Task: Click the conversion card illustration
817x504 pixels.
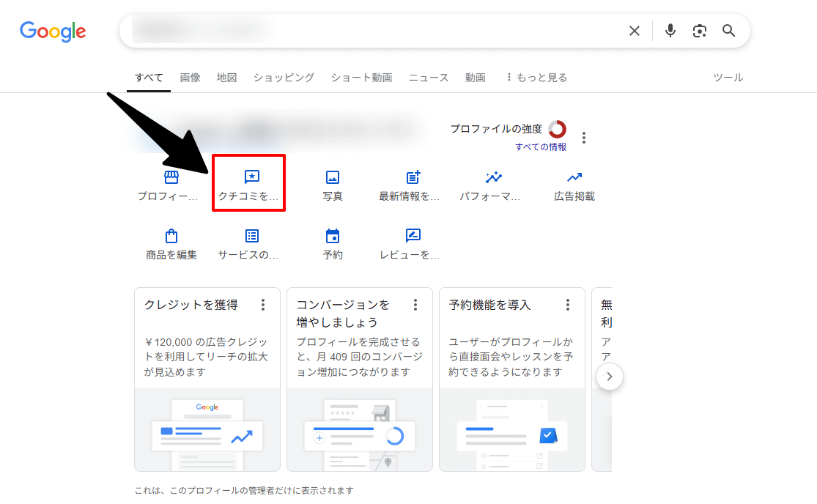Action: 360,430
